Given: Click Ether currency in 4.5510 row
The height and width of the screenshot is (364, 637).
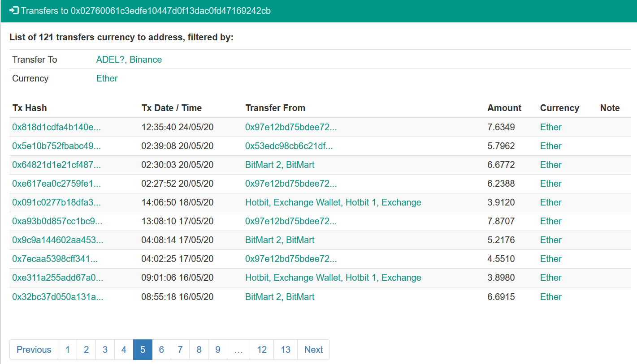Looking at the screenshot, I should pos(551,259).
